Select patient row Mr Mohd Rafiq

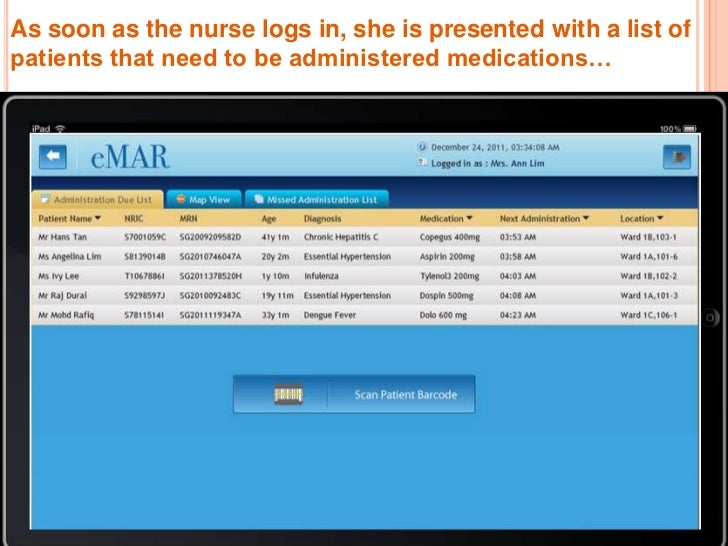pos(364,315)
